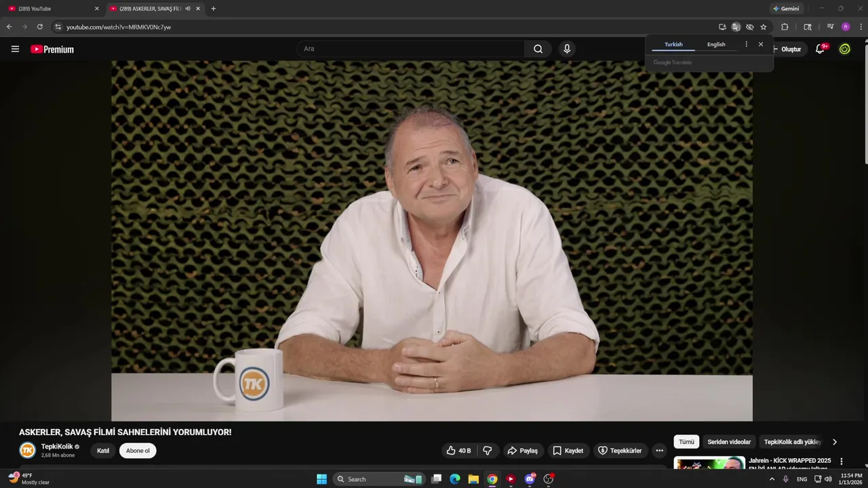Like the video with 40 B thumbs up
Image resolution: width=868 pixels, height=488 pixels.
point(458,451)
